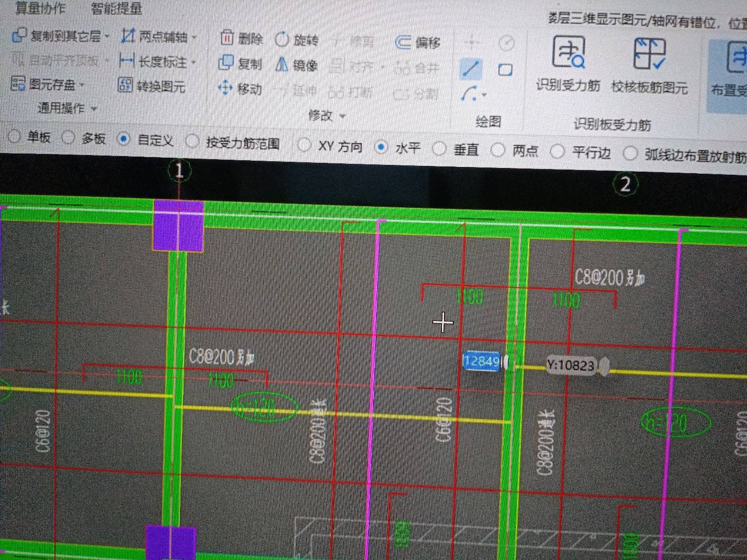The height and width of the screenshot is (560, 747).
Task: Select the XY 方向 radio option
Action: click(x=330, y=146)
